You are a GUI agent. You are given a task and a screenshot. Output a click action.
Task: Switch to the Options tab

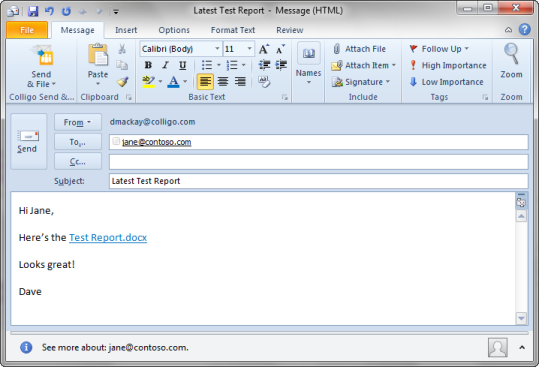(x=174, y=30)
